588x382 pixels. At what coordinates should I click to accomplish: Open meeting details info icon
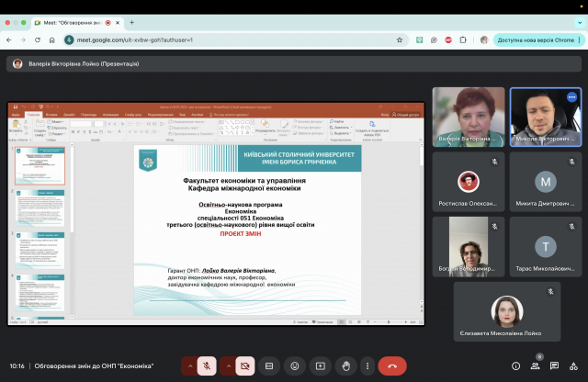pos(515,365)
